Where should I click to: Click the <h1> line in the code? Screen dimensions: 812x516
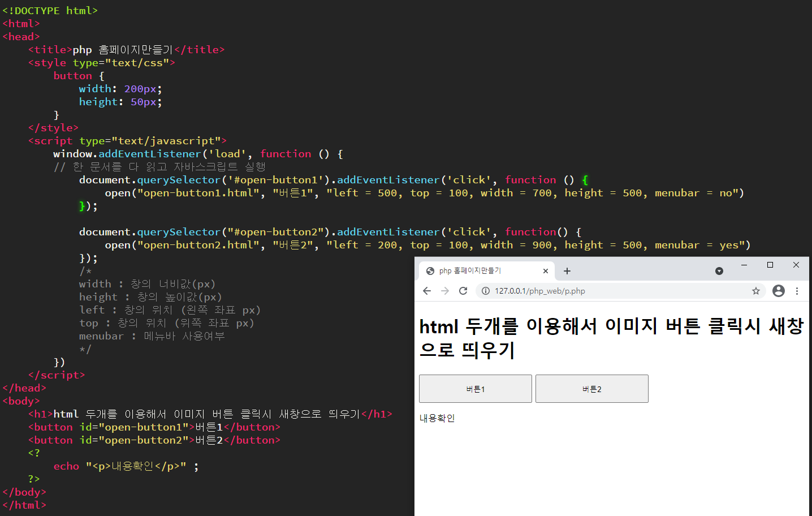click(210, 414)
